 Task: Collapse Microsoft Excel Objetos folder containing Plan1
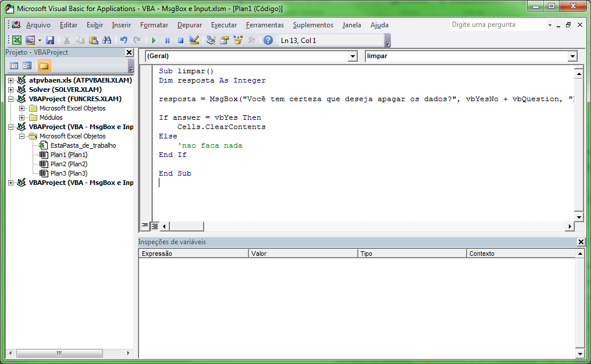pos(22,136)
